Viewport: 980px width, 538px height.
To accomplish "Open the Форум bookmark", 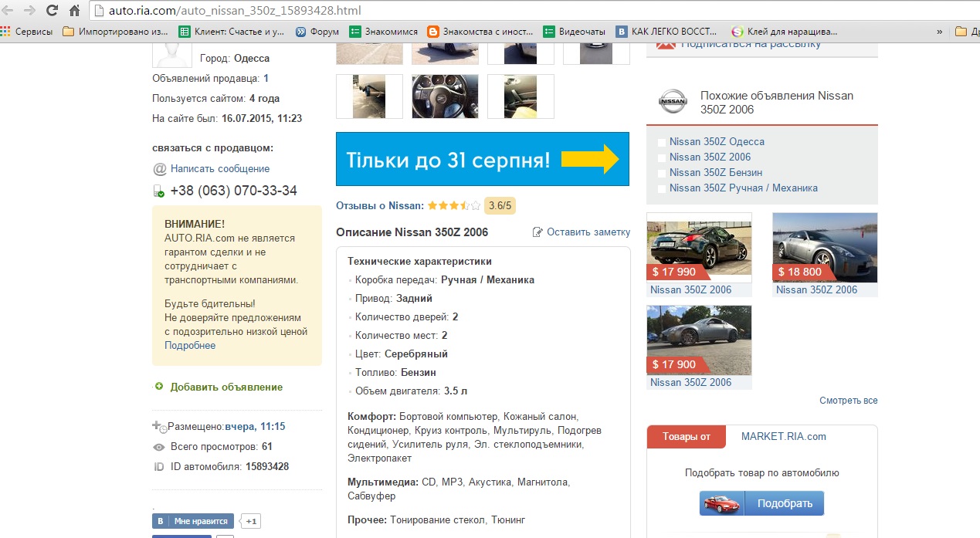I will pos(317,32).
